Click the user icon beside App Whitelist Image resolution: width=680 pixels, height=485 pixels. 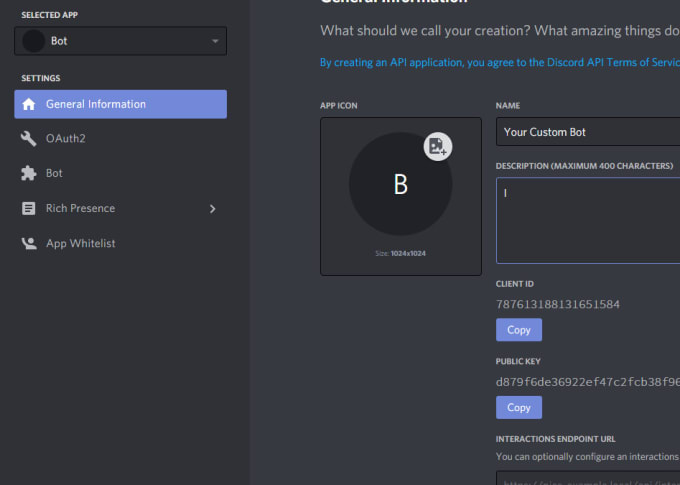pos(29,243)
